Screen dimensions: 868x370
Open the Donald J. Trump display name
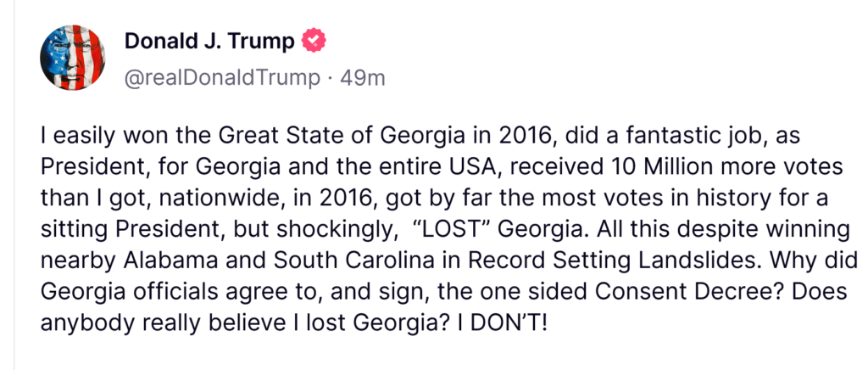click(209, 40)
